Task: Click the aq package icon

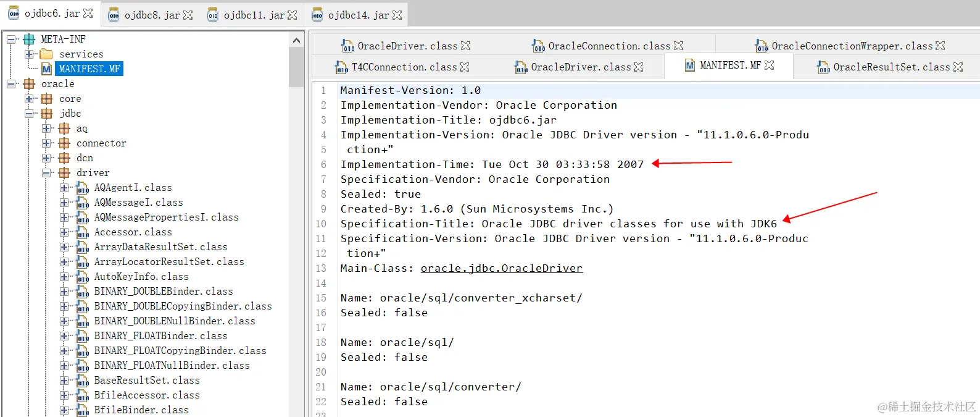Action: tap(64, 128)
